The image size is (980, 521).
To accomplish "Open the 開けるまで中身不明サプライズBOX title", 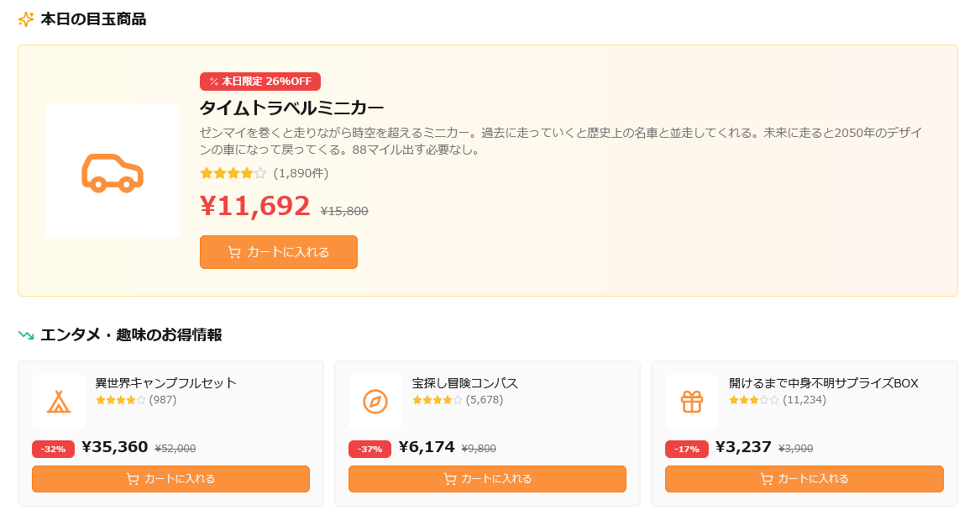I will pyautogui.click(x=824, y=383).
